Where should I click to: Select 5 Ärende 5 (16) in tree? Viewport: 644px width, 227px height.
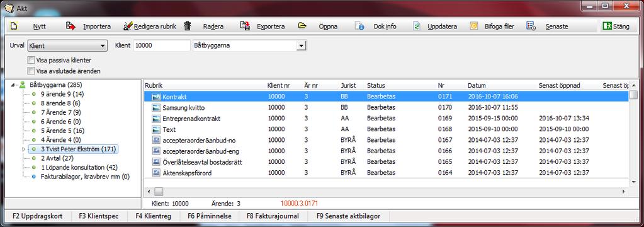[x=62, y=131]
